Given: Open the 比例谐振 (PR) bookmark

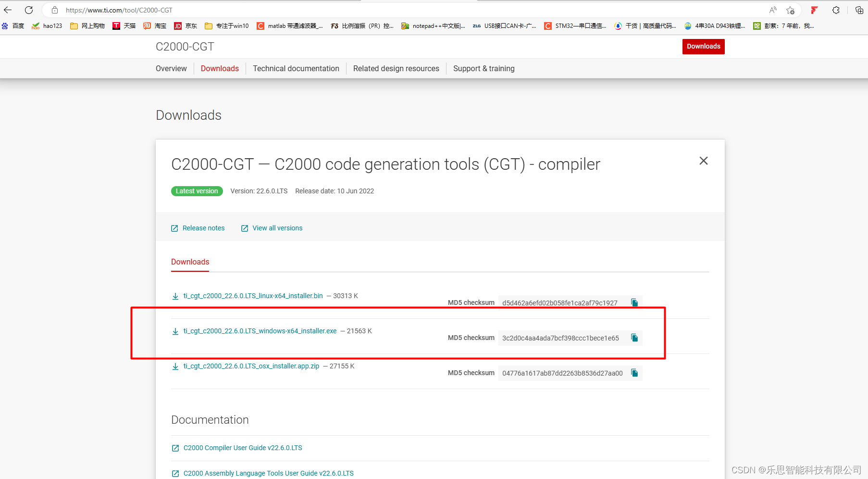Looking at the screenshot, I should (x=362, y=26).
